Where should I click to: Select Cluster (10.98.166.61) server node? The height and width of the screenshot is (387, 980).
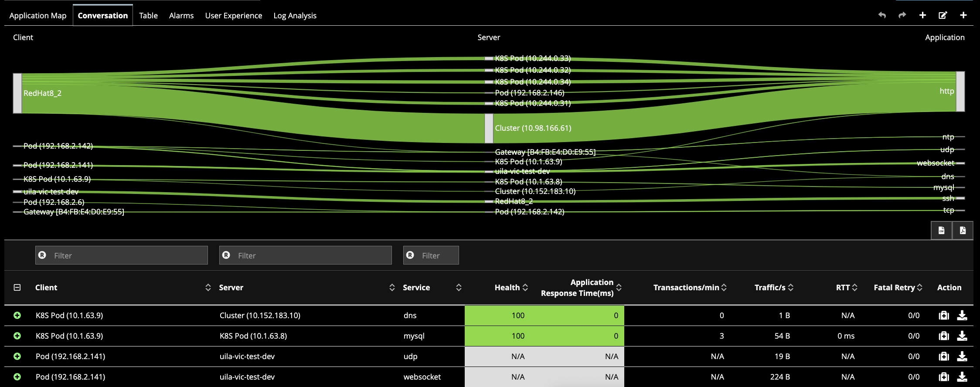[x=489, y=128]
